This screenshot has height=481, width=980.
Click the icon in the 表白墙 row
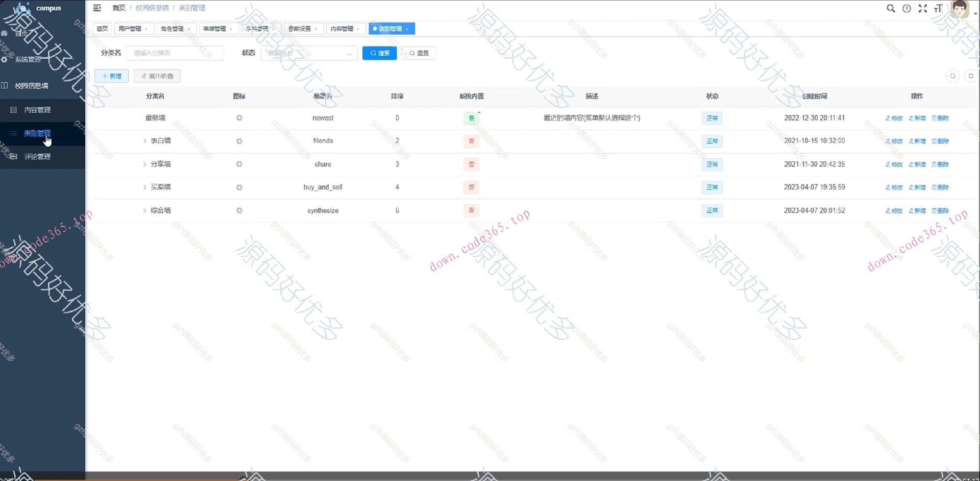point(239,141)
